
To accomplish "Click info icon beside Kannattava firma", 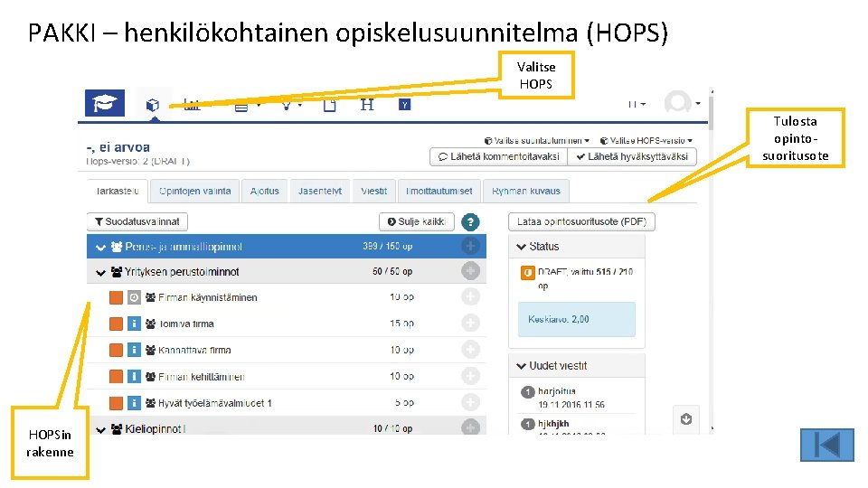I will click(134, 350).
